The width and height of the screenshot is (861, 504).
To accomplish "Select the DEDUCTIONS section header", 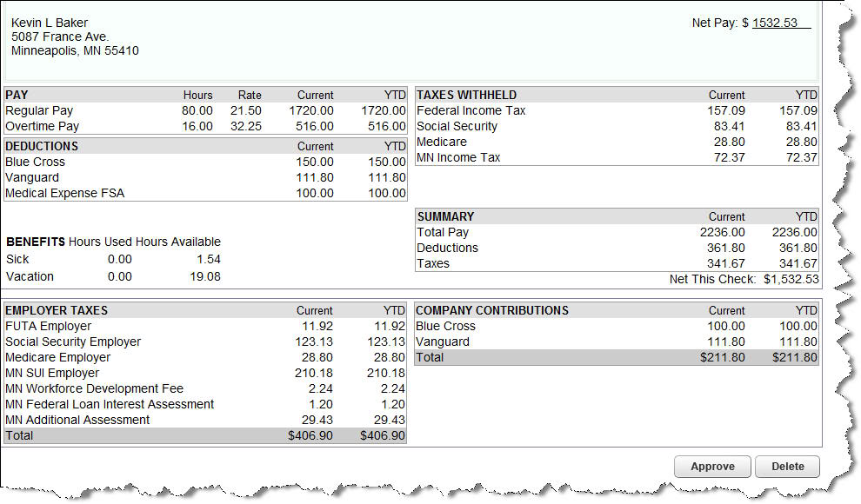I will 42,146.
